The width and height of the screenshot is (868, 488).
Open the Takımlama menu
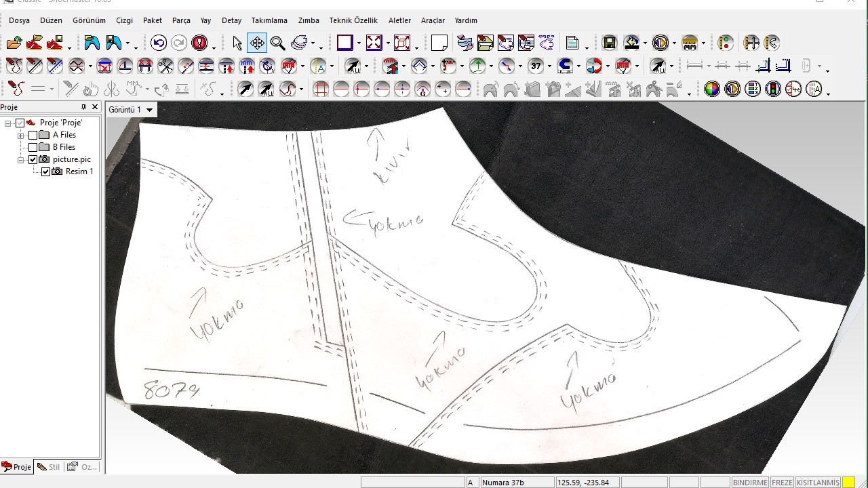pyautogui.click(x=269, y=20)
